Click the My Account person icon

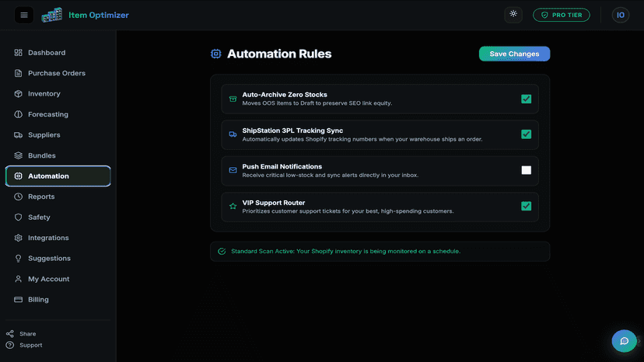18,279
